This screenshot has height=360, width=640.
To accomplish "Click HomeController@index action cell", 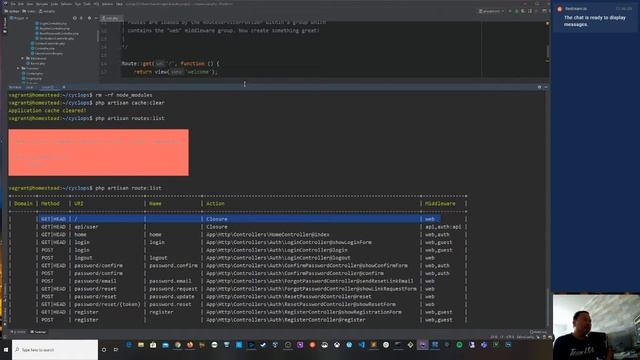I will 267,235.
